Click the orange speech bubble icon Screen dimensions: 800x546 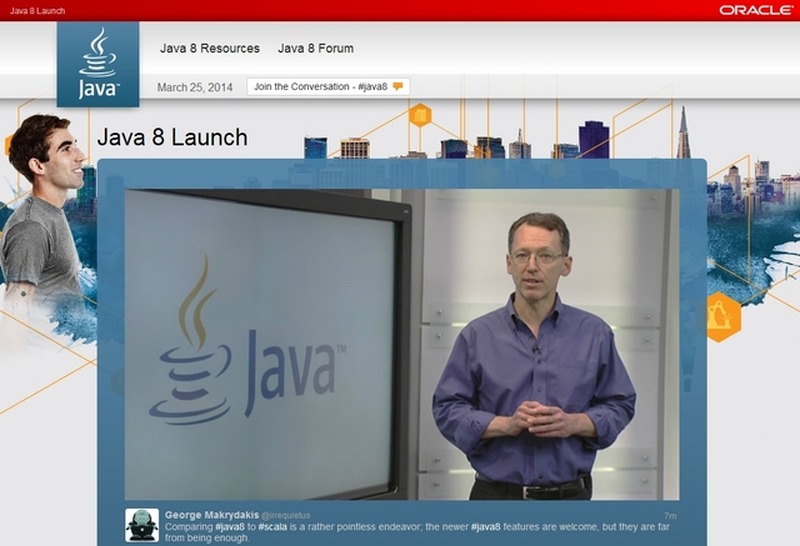tap(398, 87)
